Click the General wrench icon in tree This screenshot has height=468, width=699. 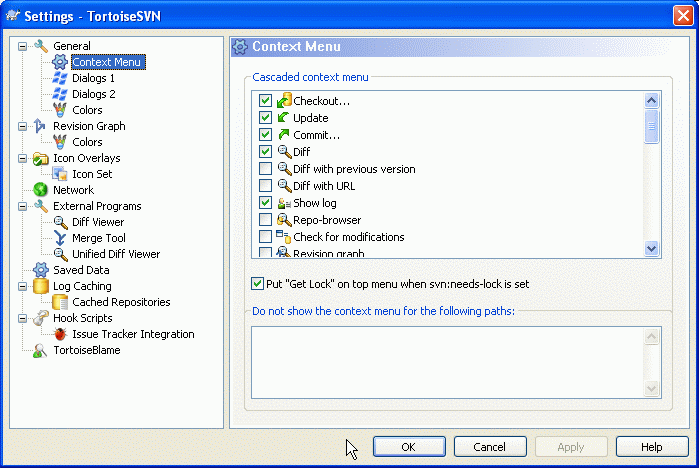pos(41,46)
